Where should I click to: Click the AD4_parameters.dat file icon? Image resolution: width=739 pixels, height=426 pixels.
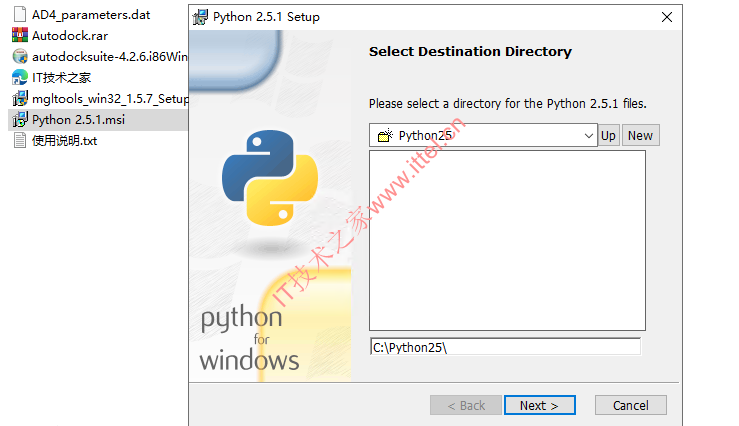[x=20, y=15]
